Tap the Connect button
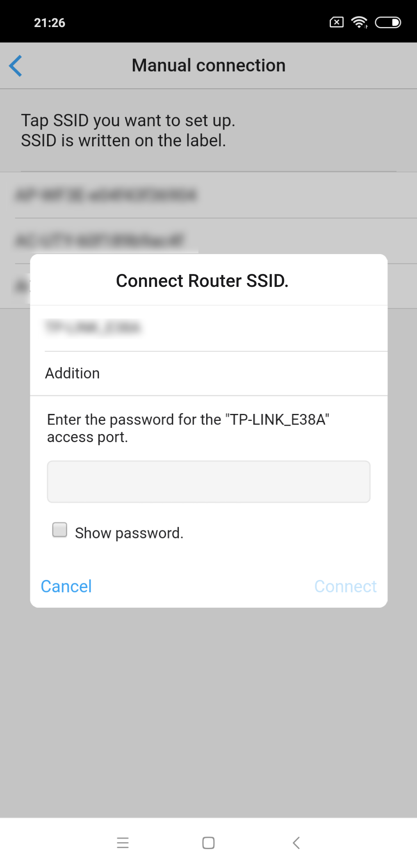This screenshot has width=417, height=868. click(x=345, y=586)
